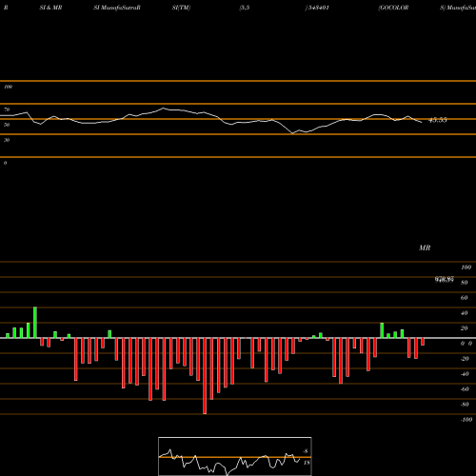Click the 70 label on RSI axis
Image resolution: width=476 pixels, height=476 pixels.
(7, 109)
